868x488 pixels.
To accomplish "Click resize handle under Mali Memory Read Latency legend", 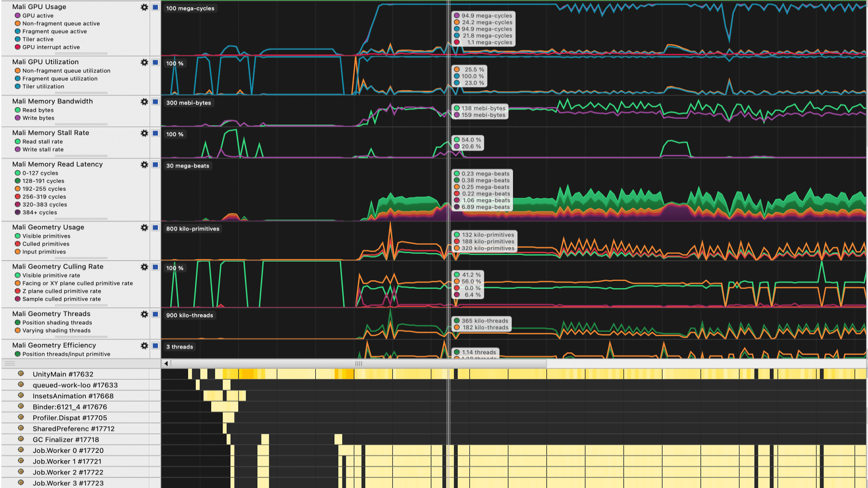I will tap(81, 219).
